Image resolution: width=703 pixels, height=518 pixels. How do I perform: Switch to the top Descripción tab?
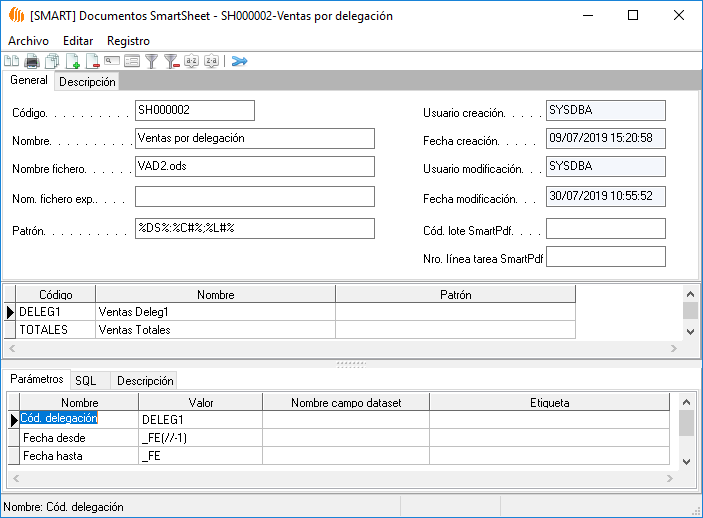(87, 81)
